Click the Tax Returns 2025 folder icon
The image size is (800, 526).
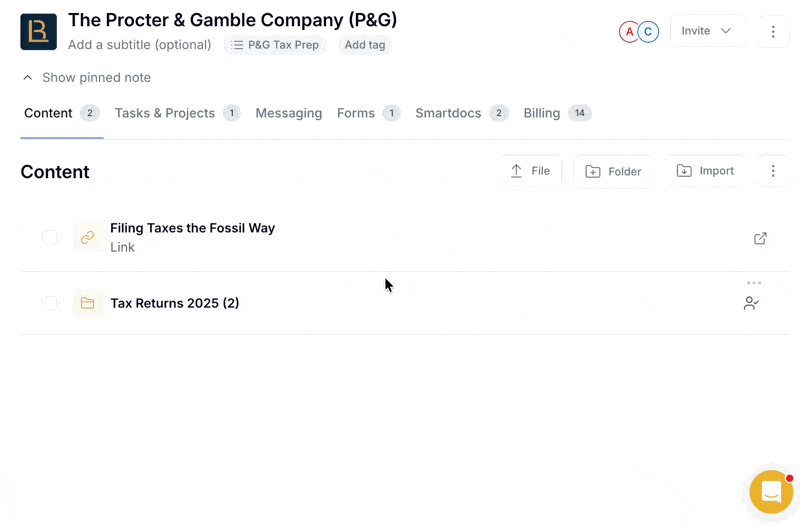click(88, 303)
